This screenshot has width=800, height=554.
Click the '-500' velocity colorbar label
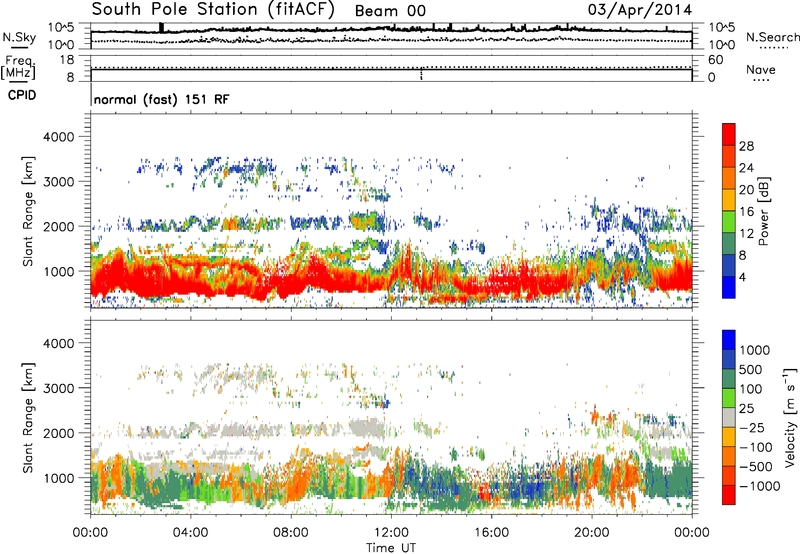(755, 467)
